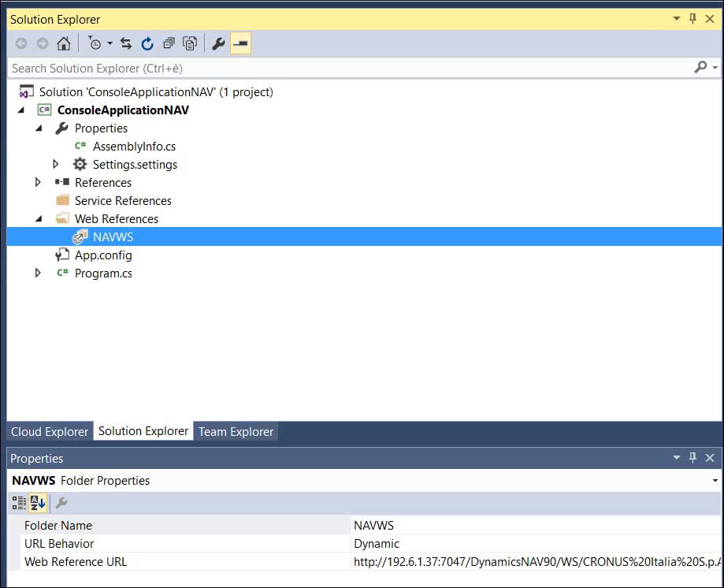This screenshot has width=724, height=588.
Task: Open the Pending Changes Filter clock icon
Action: pyautogui.click(x=95, y=43)
